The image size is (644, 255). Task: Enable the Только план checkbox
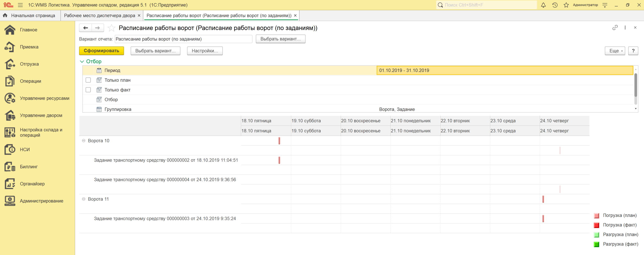[x=88, y=80]
